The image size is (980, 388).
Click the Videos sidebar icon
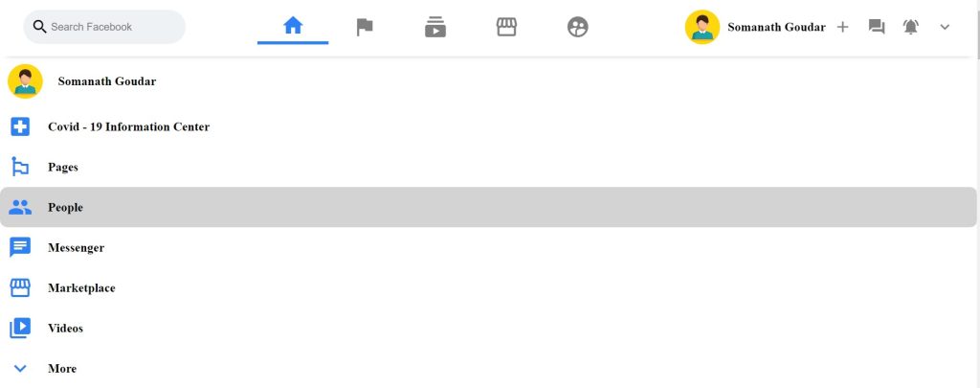(20, 328)
